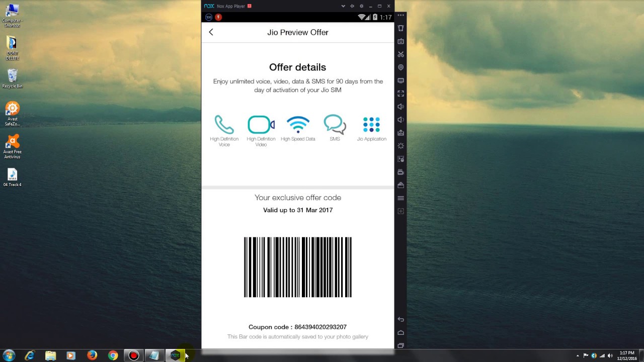Click the barcode image
The image size is (644, 362).
(298, 267)
